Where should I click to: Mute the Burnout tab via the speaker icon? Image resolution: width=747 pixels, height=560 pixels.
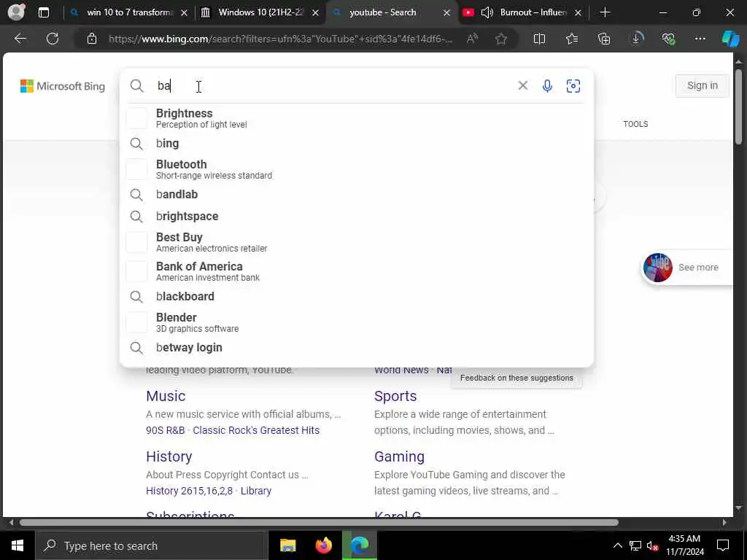click(487, 13)
